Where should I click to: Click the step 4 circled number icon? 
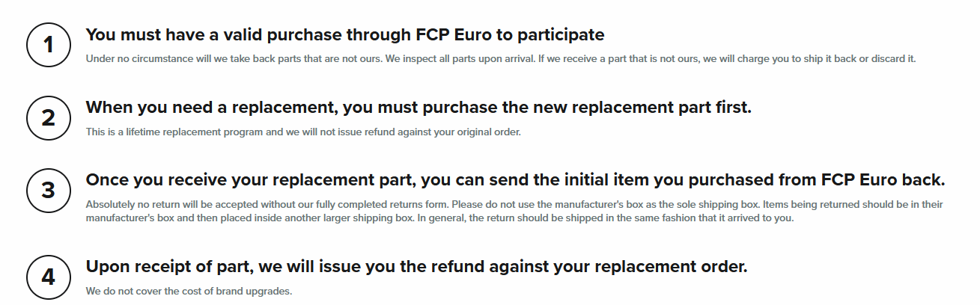point(49,277)
